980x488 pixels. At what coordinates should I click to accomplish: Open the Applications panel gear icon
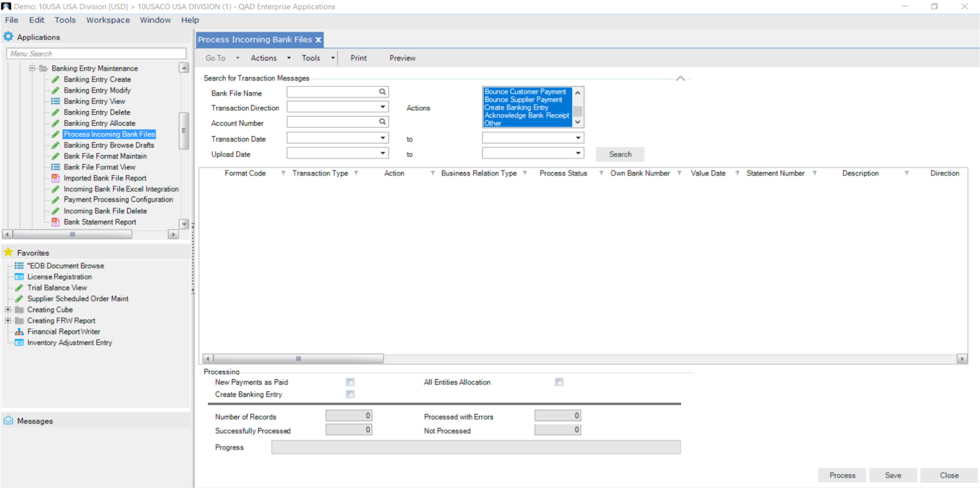[8, 36]
